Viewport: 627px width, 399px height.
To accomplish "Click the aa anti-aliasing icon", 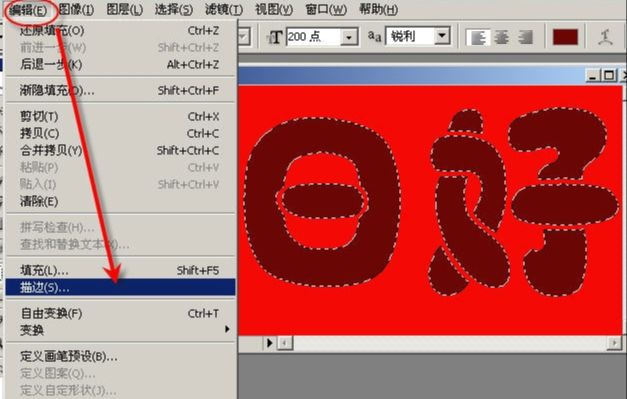I will (x=375, y=37).
